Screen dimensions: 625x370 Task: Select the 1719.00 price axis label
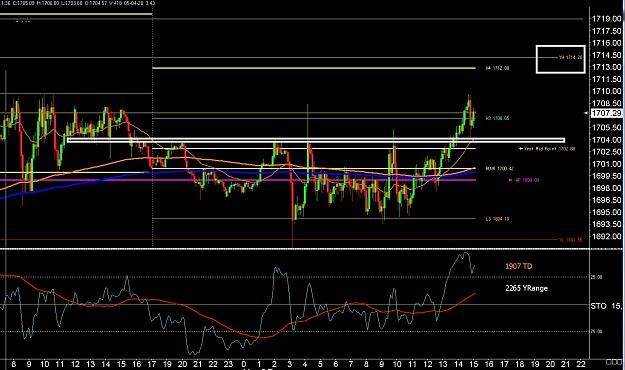606,18
